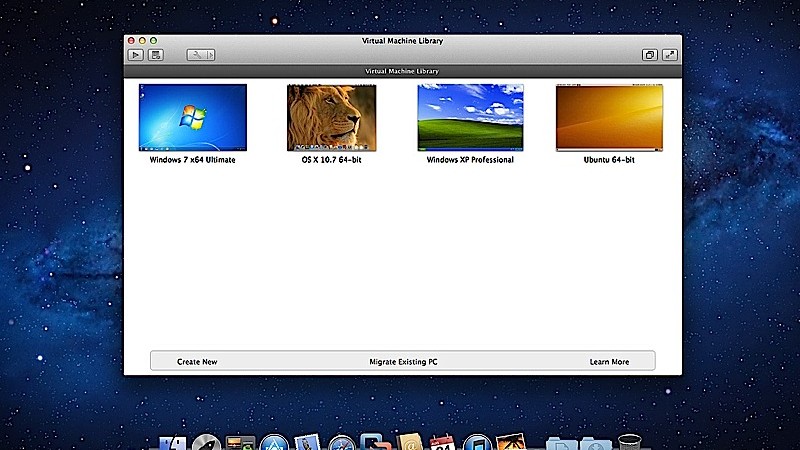Enter full screen with the diagonal arrows icon
Screen dimensions: 800x450
669,55
